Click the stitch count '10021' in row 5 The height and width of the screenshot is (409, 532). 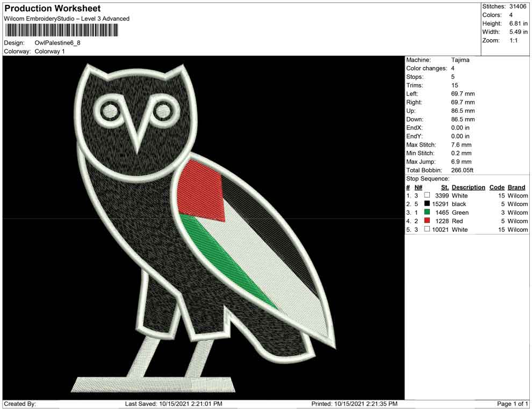tap(441, 229)
